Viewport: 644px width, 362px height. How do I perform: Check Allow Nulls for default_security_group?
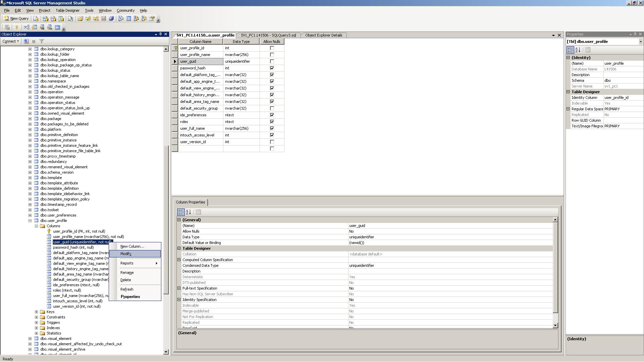[x=272, y=108]
